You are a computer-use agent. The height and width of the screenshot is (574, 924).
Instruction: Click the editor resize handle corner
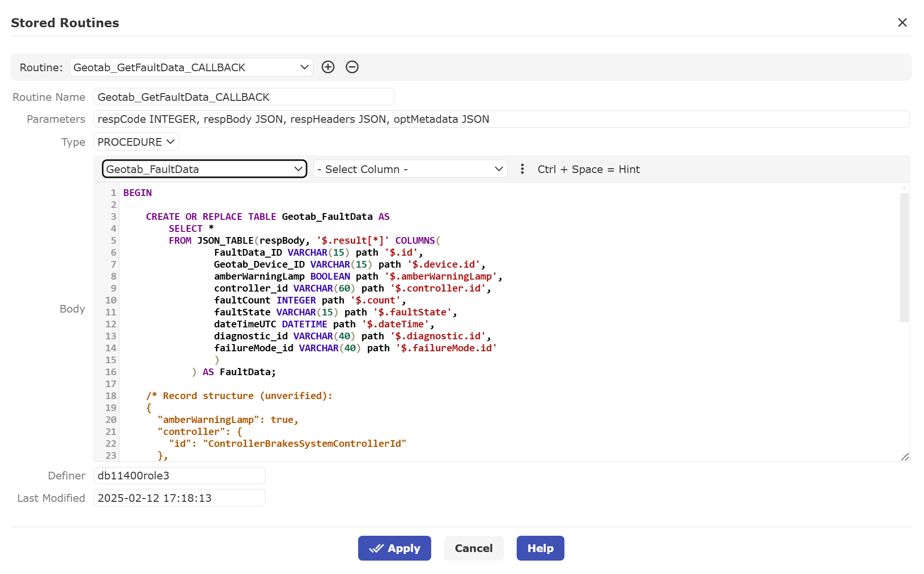click(905, 457)
